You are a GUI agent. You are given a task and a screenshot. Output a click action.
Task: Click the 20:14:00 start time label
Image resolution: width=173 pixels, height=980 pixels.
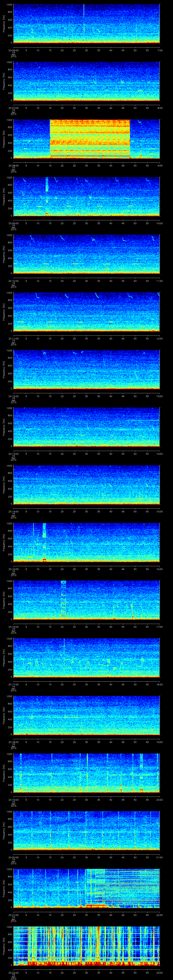tap(13, 511)
